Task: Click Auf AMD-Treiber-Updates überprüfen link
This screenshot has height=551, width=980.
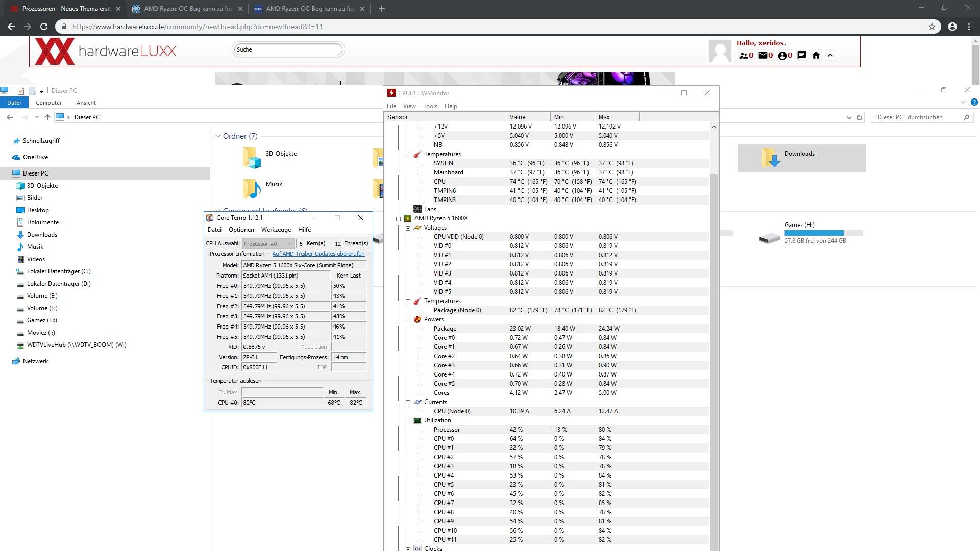Action: (318, 254)
